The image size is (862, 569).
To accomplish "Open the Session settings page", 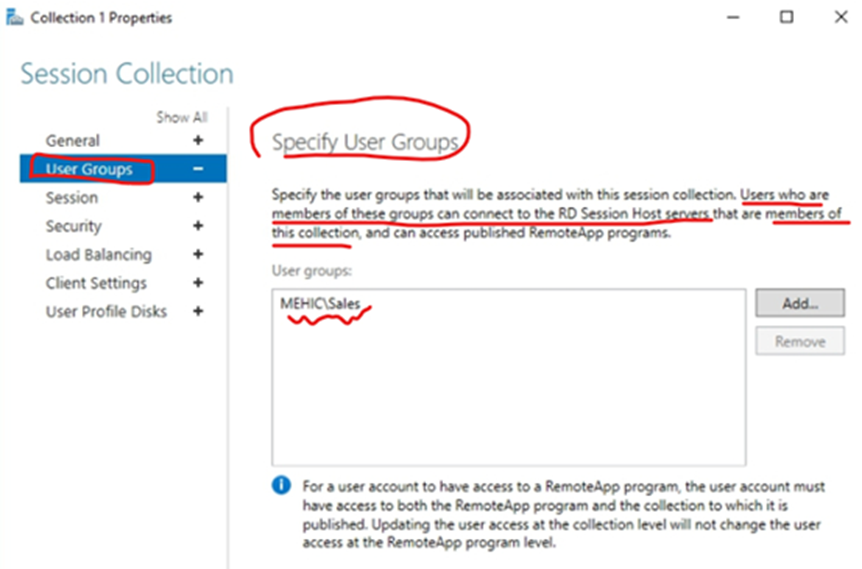I will 72,198.
